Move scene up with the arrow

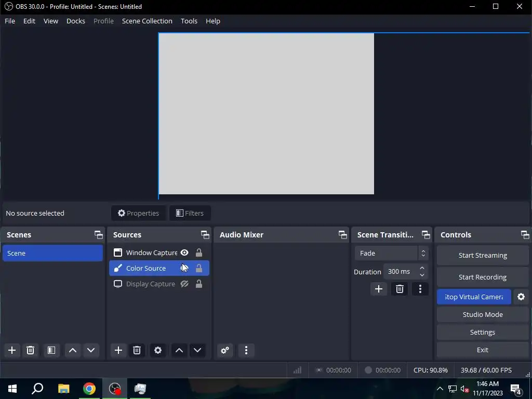point(73,350)
